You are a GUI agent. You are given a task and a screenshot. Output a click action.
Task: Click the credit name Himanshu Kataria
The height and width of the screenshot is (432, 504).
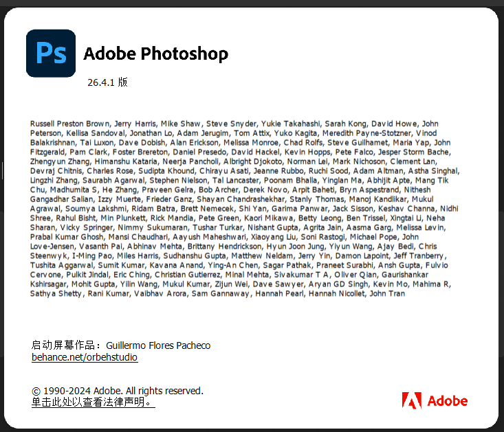click(126, 161)
